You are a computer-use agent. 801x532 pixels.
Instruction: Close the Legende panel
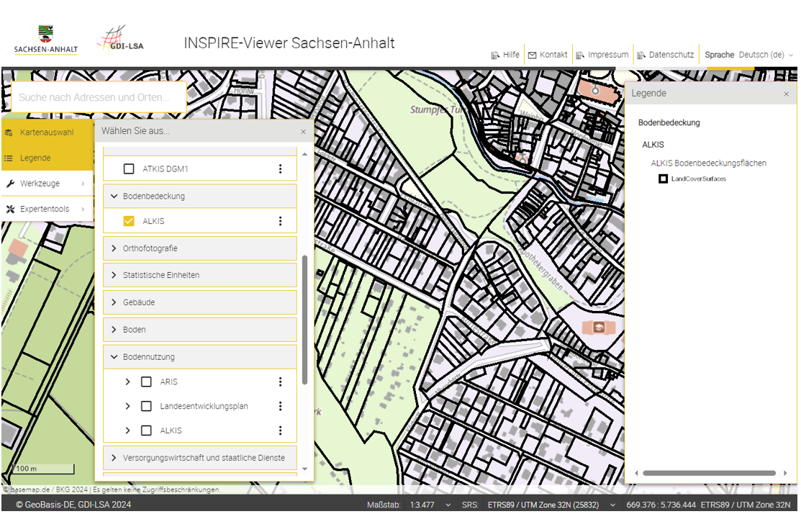pyautogui.click(x=786, y=94)
